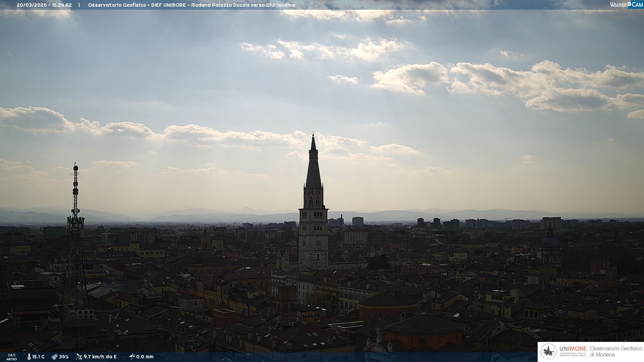Click the rain umbrella precipitation icon

tap(132, 357)
